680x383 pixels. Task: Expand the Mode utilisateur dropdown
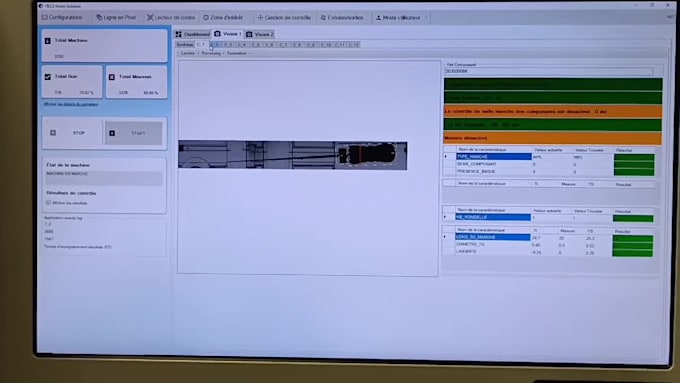tap(402, 18)
